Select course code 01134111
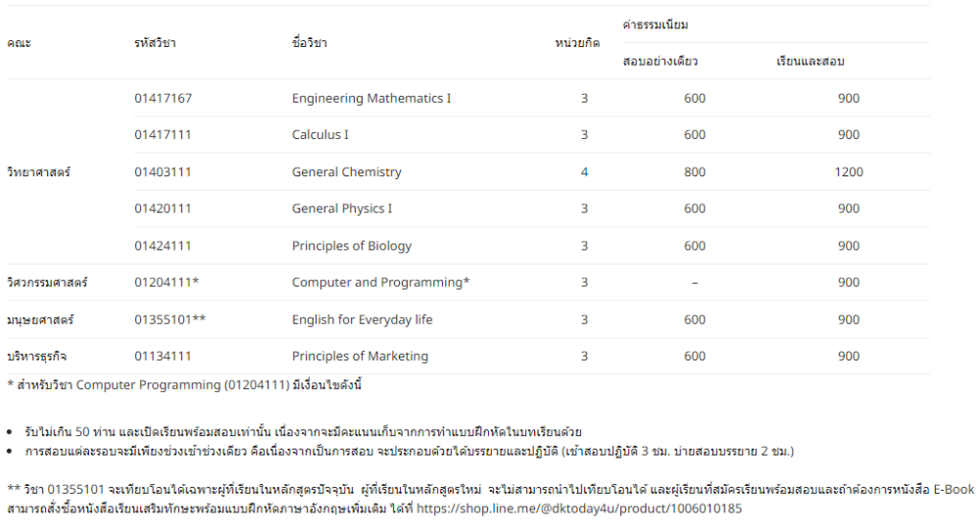Image resolution: width=980 pixels, height=528 pixels. click(x=163, y=357)
